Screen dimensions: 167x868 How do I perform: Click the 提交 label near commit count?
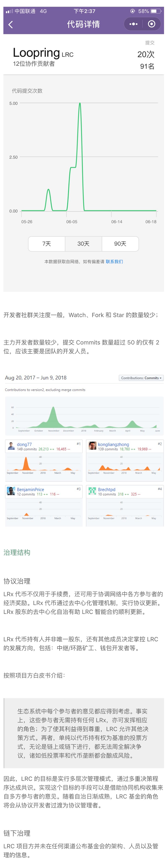150,43
